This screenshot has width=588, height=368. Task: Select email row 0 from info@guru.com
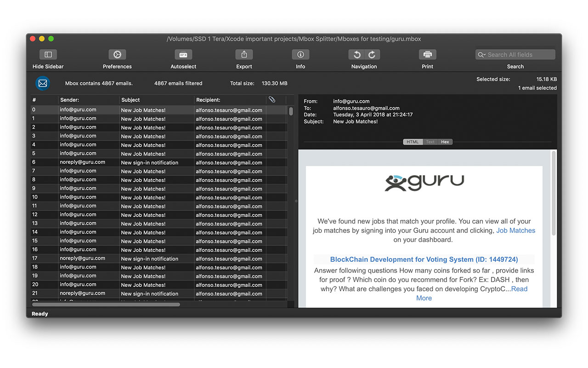click(159, 110)
